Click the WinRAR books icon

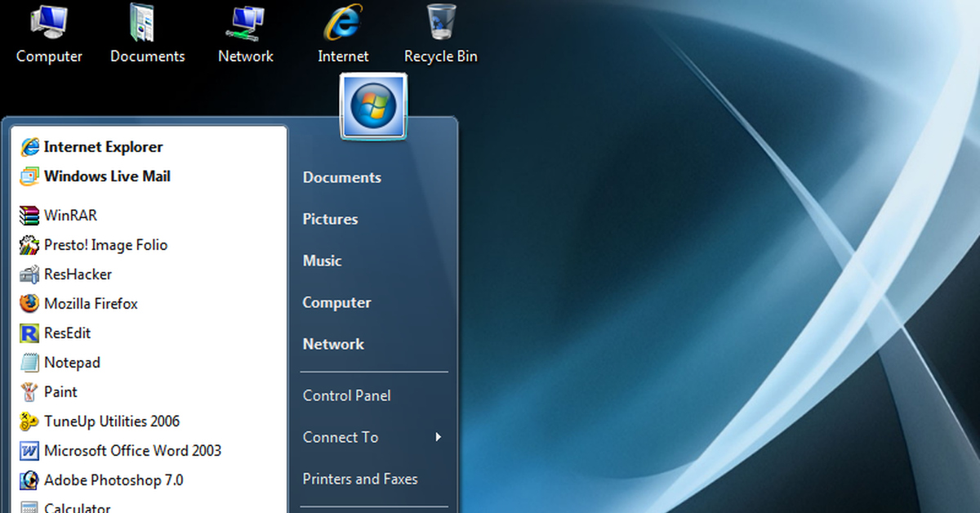click(x=30, y=216)
